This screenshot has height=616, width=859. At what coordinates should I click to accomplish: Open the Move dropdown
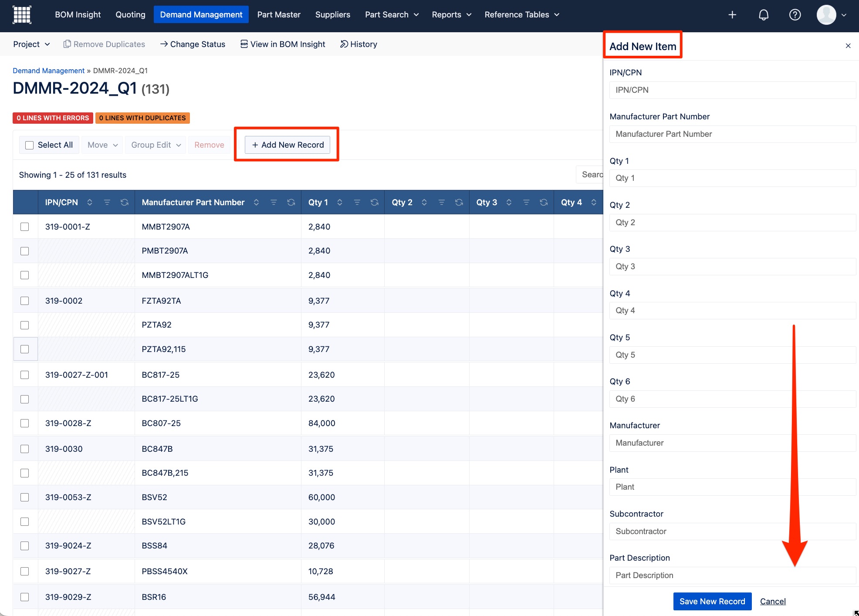(x=102, y=145)
